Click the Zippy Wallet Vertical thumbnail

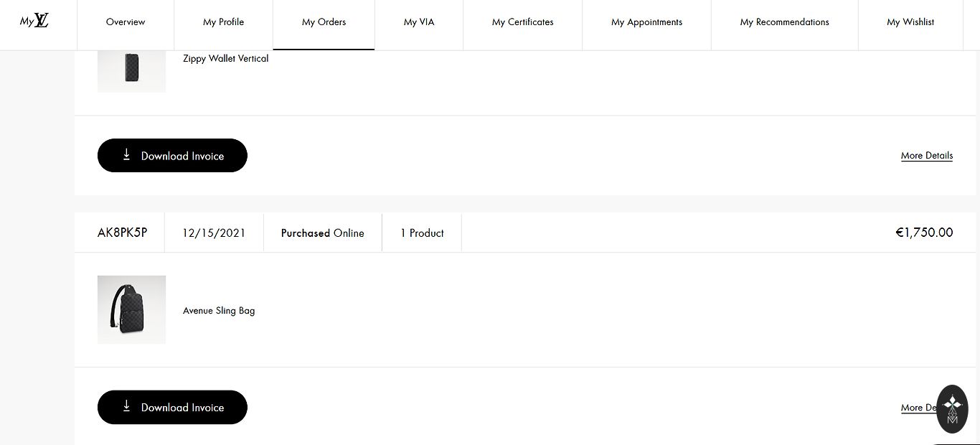pos(131,71)
